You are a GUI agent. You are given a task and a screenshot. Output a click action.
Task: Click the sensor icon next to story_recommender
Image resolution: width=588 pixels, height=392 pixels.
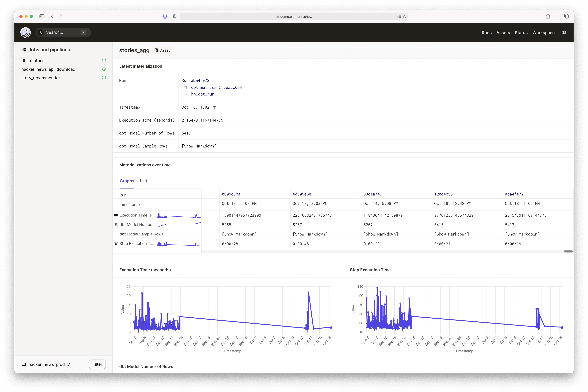pos(104,78)
